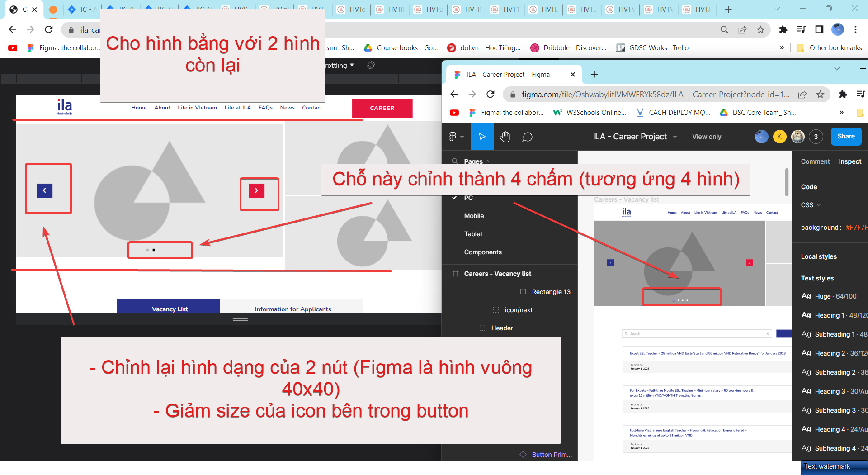Open the Dribbble - Discover bookmark
Viewport: 868px width, 475px height.
coord(569,48)
